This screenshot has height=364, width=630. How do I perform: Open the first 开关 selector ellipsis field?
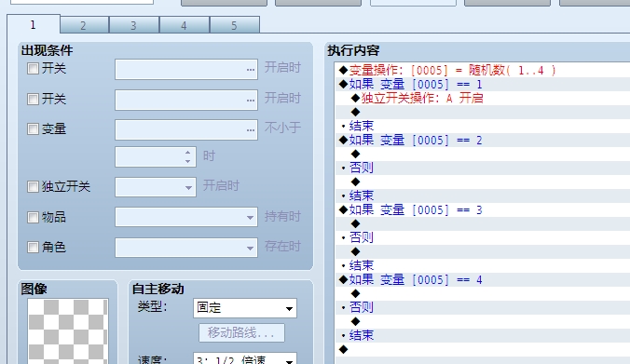pyautogui.click(x=186, y=69)
